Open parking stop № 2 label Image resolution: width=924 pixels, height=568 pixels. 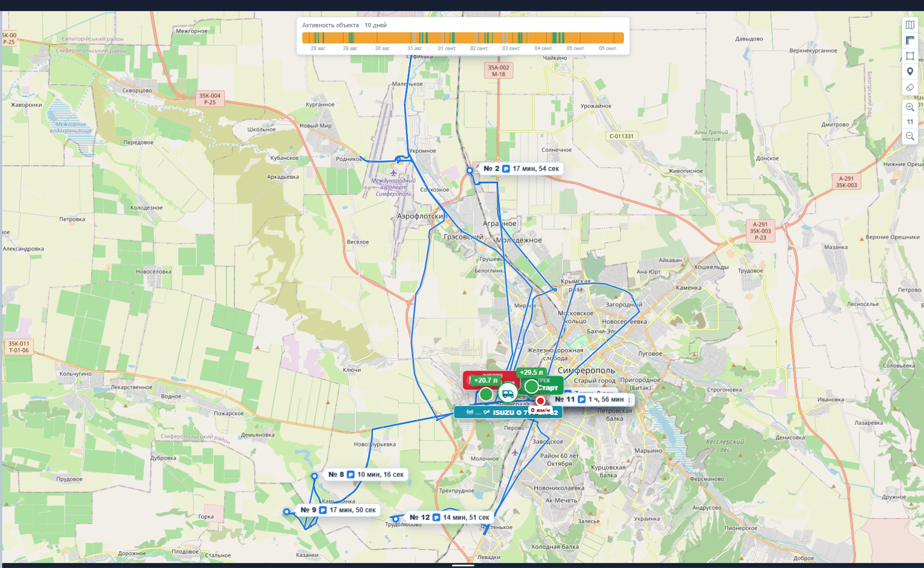[x=521, y=169]
